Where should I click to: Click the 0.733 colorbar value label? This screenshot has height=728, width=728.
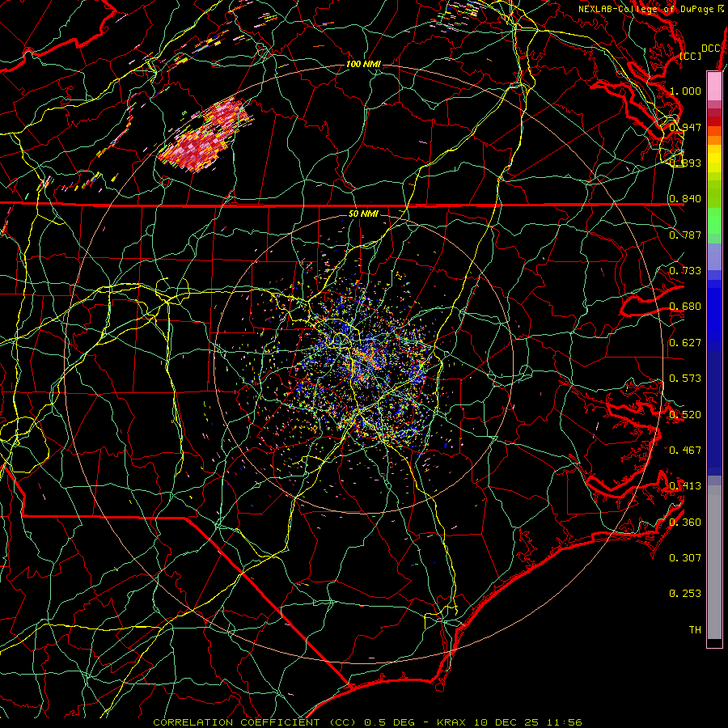[x=685, y=271]
